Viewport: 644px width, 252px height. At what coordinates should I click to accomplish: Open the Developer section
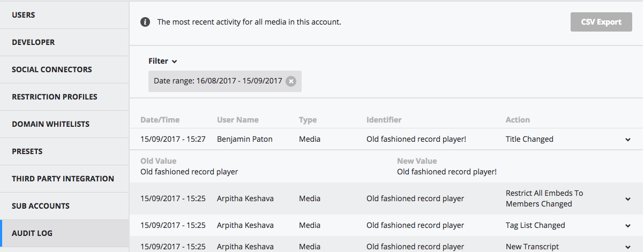(x=64, y=42)
